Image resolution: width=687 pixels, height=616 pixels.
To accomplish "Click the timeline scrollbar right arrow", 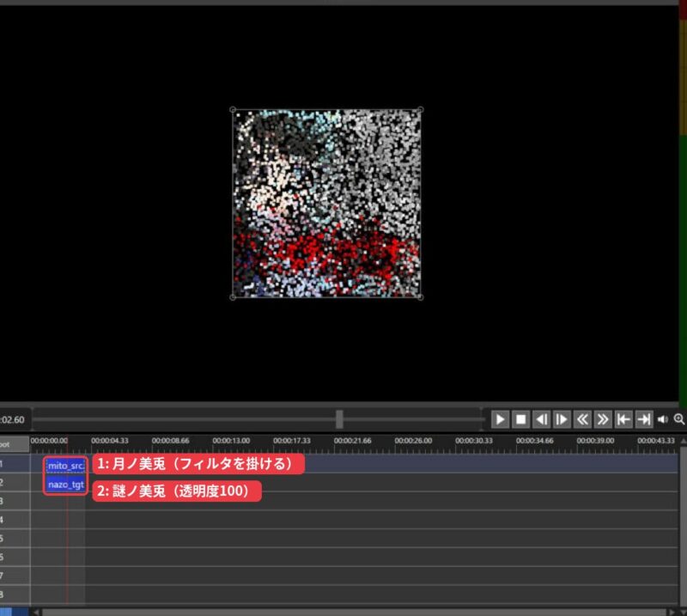I will pos(672,612).
